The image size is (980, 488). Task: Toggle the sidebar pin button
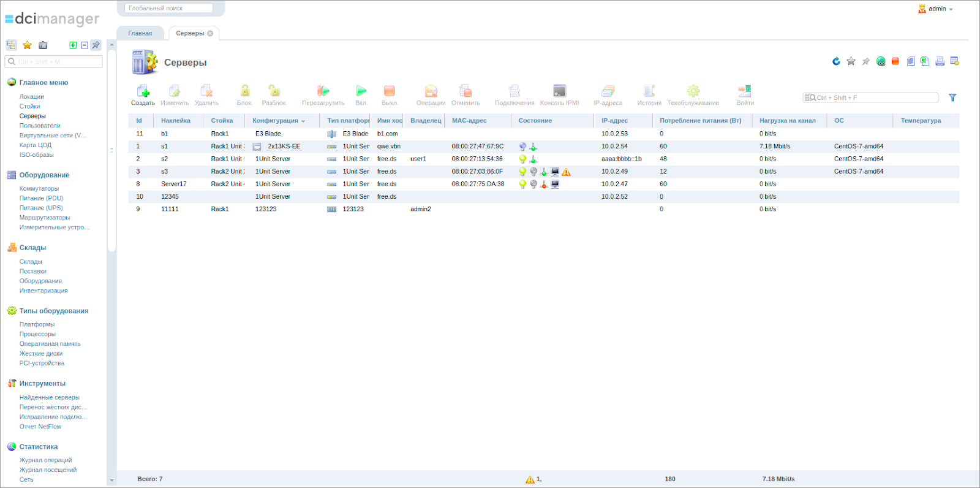96,45
